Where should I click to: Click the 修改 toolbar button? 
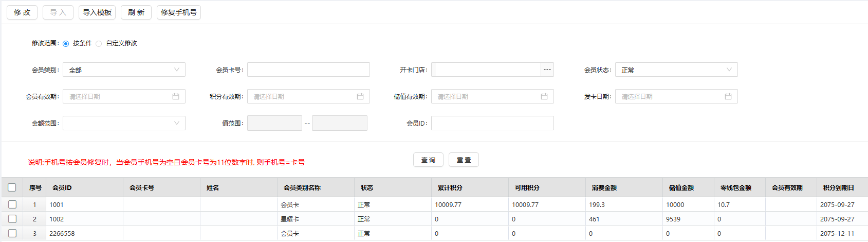point(22,12)
